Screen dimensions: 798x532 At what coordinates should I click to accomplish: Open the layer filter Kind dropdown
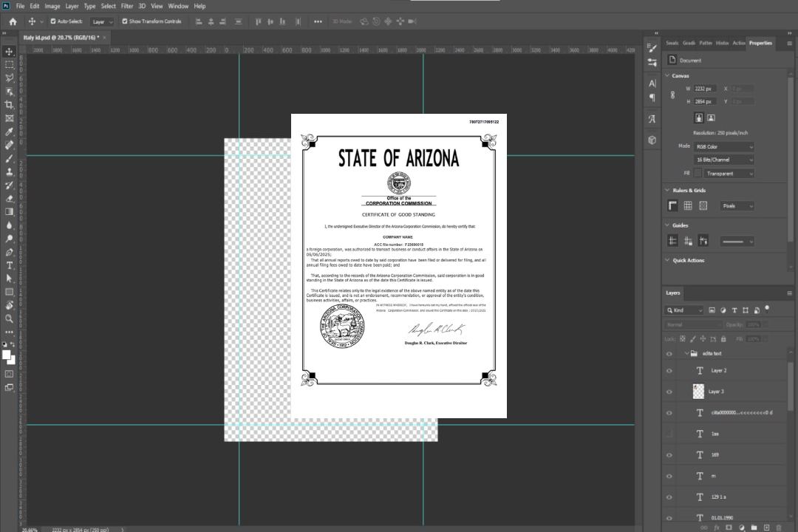point(684,310)
